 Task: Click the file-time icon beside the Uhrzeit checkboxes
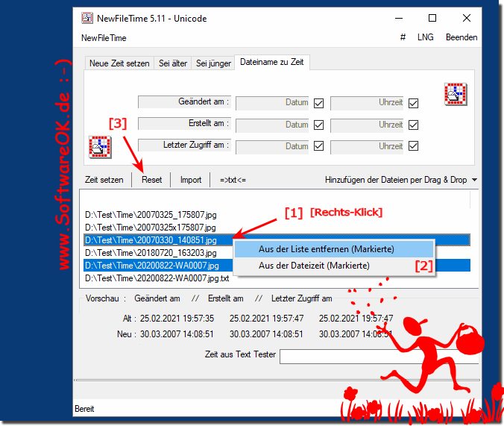456,94
